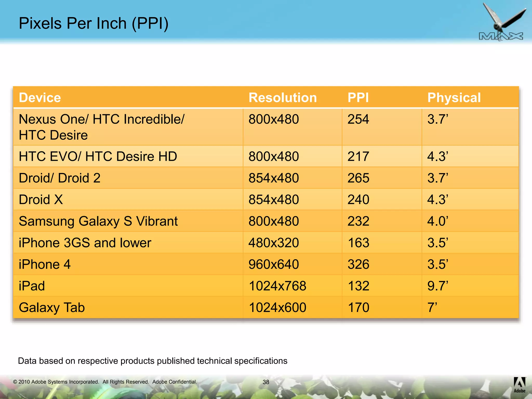Select the Device column header
This screenshot has width=532, height=399.
[40, 98]
